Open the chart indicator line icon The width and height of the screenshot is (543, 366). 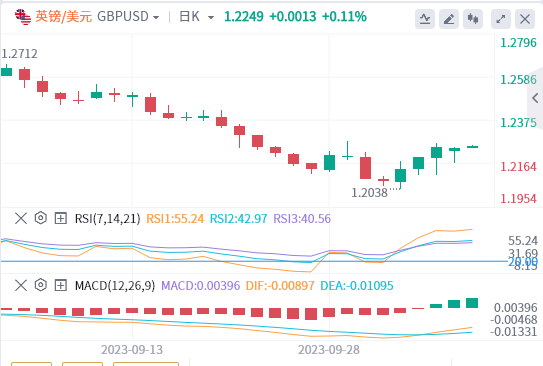coord(425,19)
